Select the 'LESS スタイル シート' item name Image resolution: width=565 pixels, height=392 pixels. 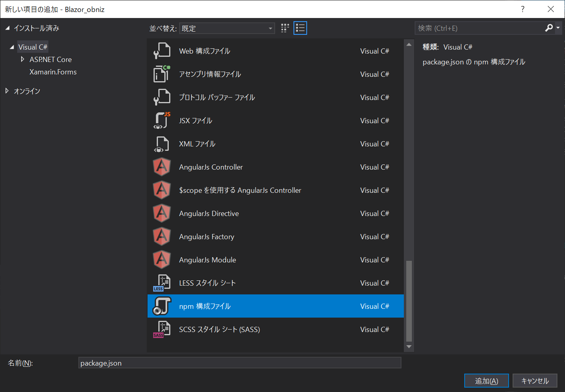click(x=207, y=283)
